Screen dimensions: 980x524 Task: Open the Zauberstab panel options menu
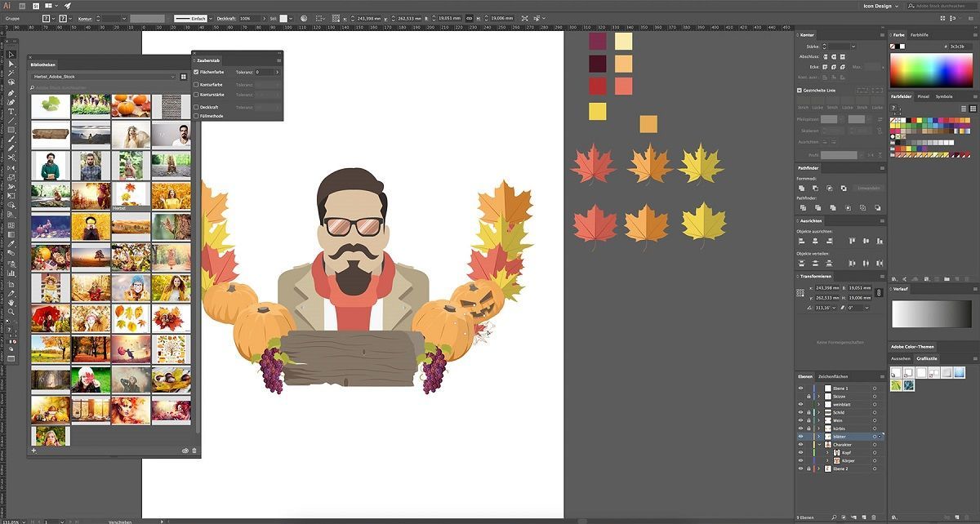[x=278, y=60]
